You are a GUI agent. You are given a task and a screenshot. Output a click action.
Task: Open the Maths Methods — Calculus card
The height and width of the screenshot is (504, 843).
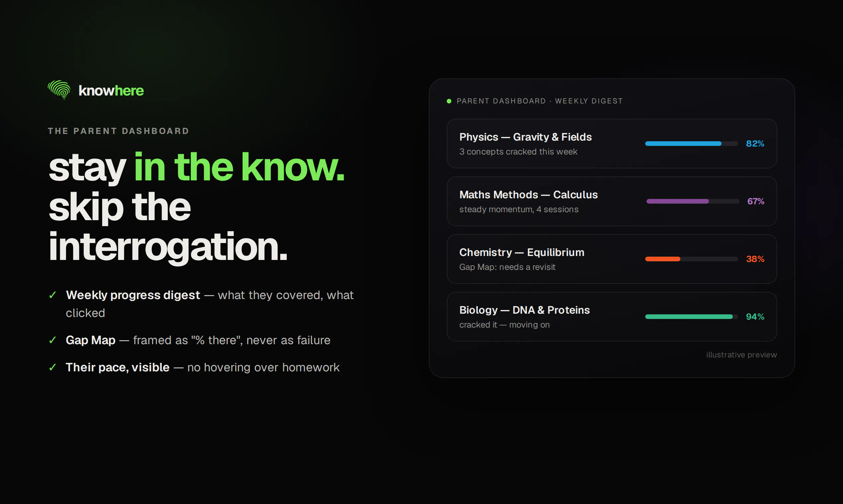(x=612, y=201)
